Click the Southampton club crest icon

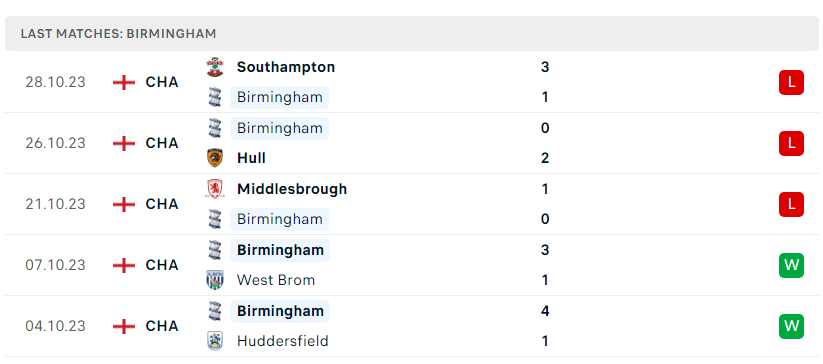[x=215, y=67]
